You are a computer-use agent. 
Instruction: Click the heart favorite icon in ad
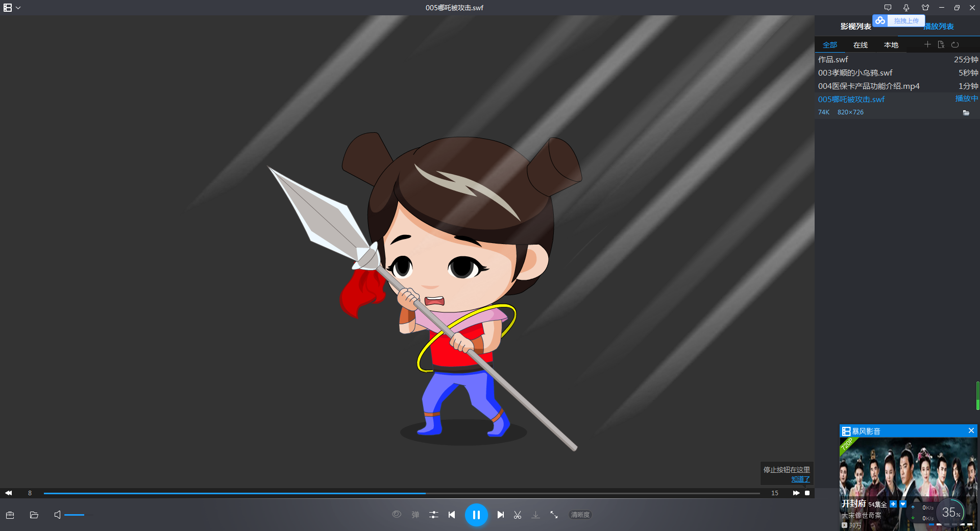tap(903, 504)
